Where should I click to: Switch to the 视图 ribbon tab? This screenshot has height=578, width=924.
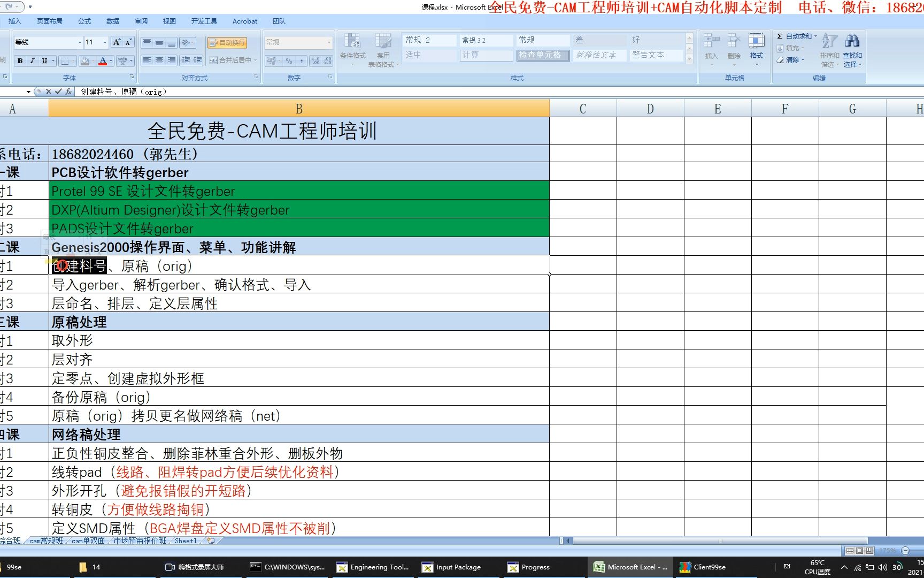(168, 21)
